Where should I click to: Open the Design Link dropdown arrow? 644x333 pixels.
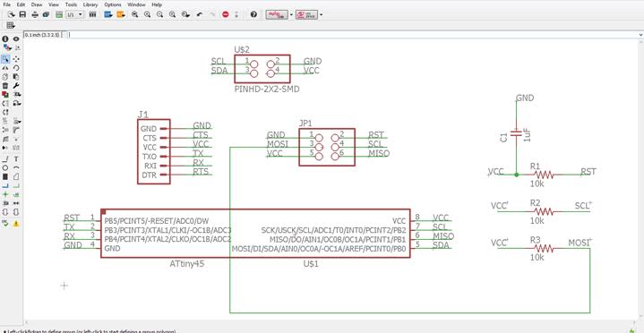(291, 14)
